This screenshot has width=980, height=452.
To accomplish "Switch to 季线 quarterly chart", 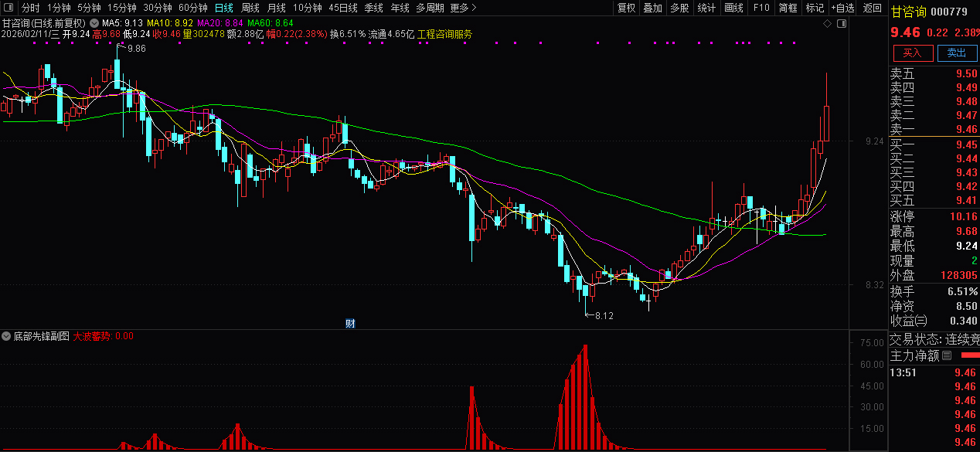I will coord(374,8).
